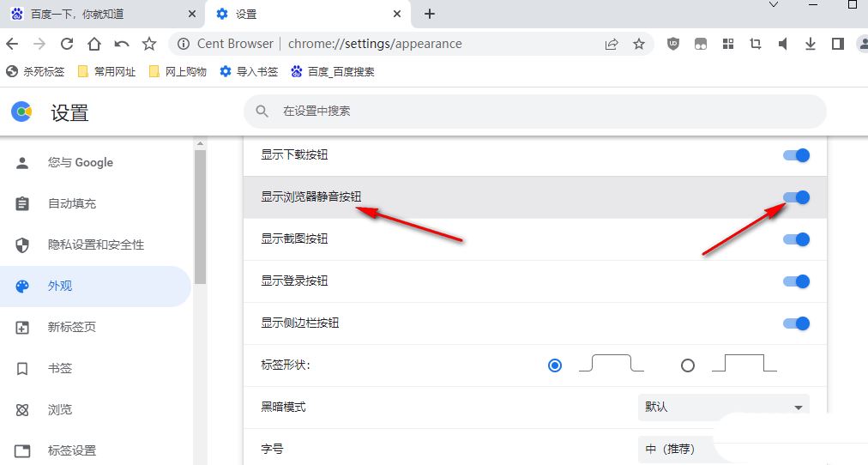Click the home button in toolbar

[x=94, y=44]
